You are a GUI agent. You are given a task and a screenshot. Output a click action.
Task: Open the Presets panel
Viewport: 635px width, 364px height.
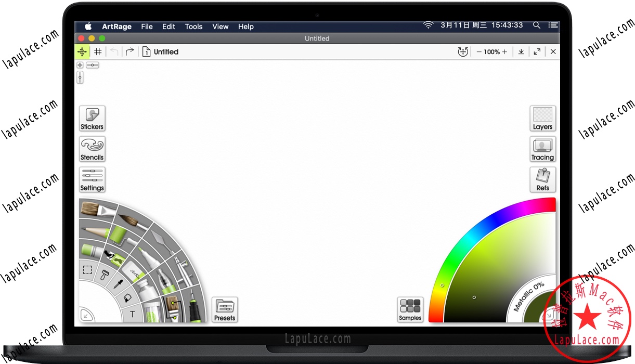click(x=225, y=309)
